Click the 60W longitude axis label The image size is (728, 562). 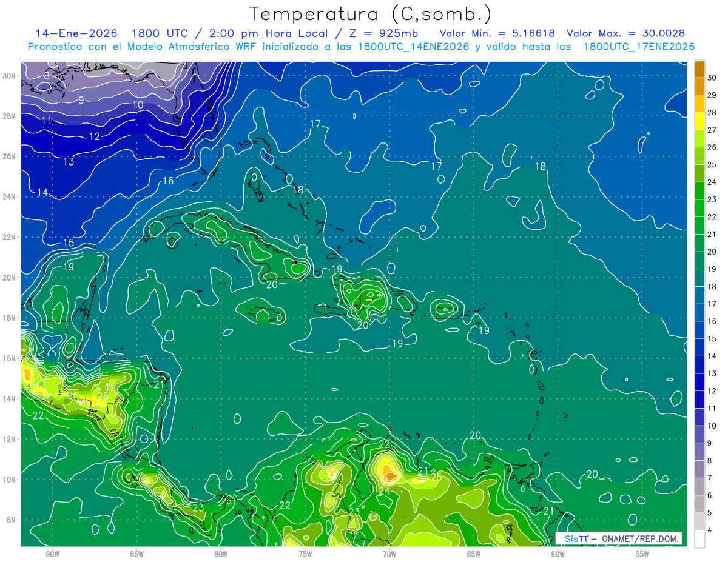(x=558, y=554)
